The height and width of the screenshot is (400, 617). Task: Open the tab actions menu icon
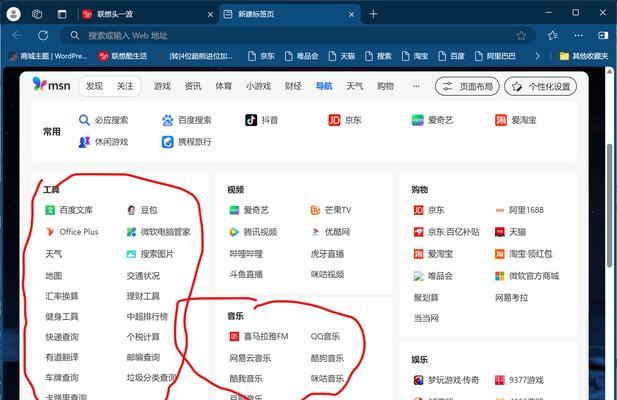[x=62, y=14]
